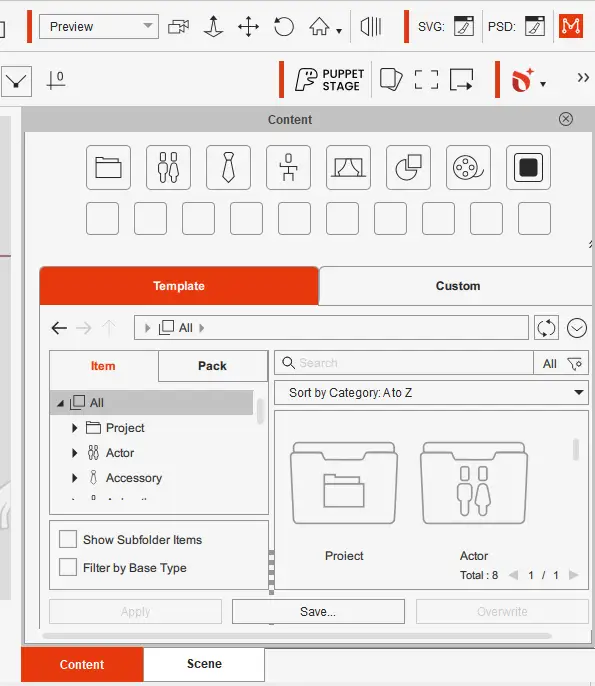This screenshot has height=686, width=595.
Task: Expand the Actor tree node
Action: (x=74, y=453)
